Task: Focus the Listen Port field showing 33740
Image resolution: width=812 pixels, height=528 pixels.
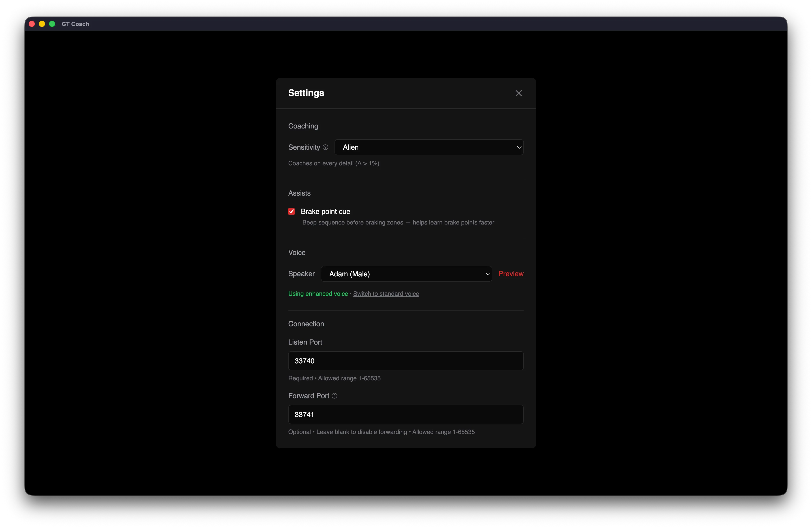Action: tap(405, 361)
